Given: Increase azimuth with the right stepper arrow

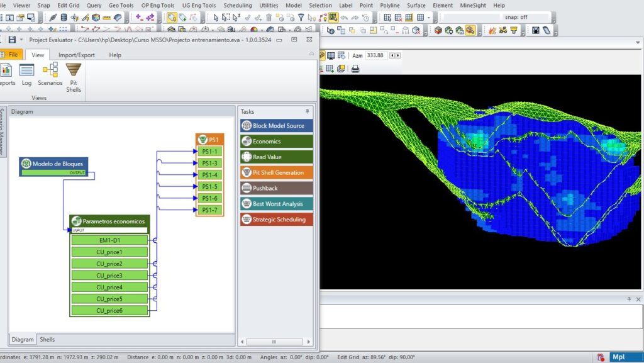Looking at the screenshot, I should pos(397,55).
